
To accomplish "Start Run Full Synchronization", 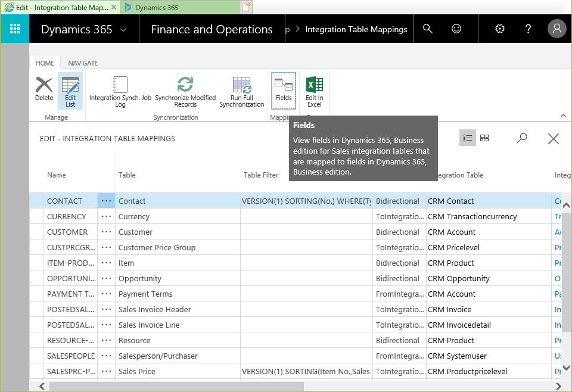I will pyautogui.click(x=242, y=92).
